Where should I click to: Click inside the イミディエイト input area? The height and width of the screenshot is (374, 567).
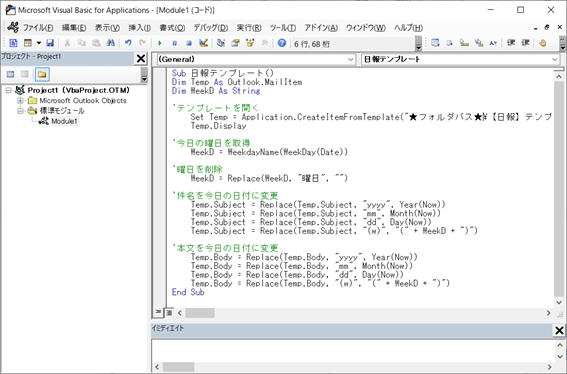353,351
